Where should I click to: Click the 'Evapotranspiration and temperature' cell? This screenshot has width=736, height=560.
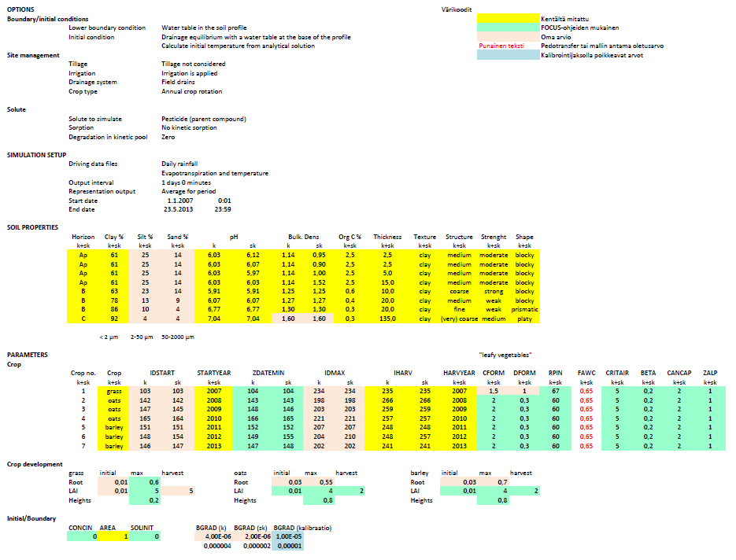(x=215, y=173)
